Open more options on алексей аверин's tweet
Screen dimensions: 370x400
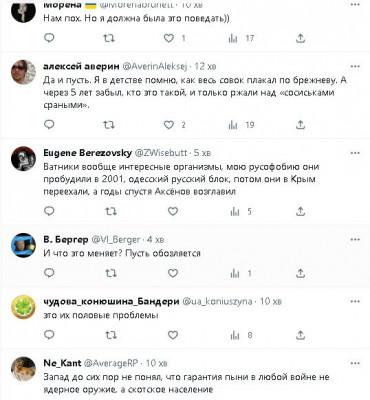[x=355, y=66]
